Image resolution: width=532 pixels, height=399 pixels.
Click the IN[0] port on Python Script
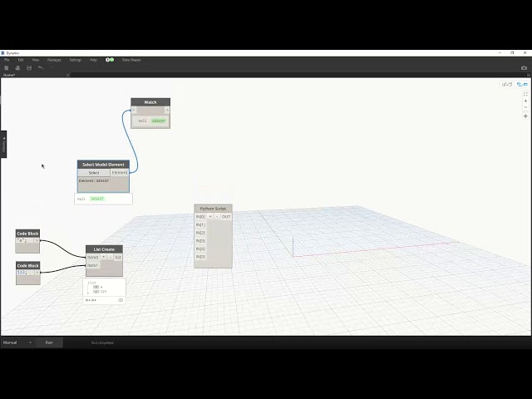pyautogui.click(x=200, y=216)
